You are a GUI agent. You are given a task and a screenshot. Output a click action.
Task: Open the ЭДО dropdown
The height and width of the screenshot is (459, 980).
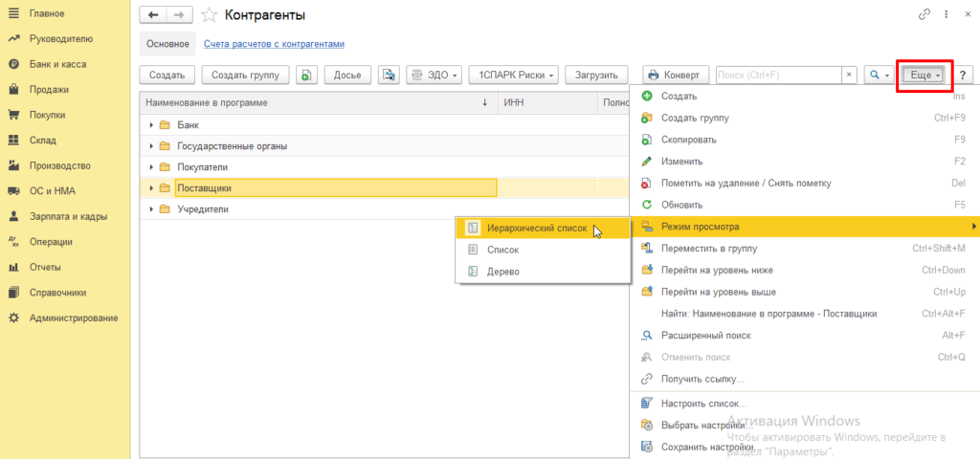[x=434, y=75]
